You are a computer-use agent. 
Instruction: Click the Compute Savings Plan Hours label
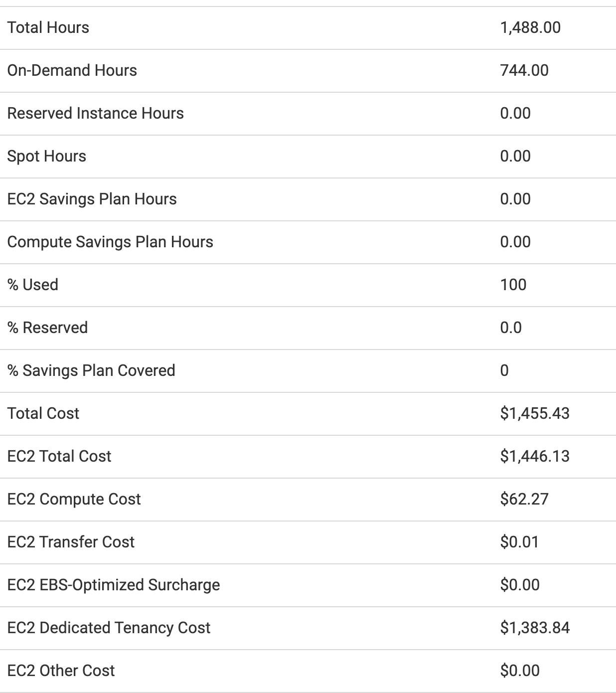tap(110, 242)
